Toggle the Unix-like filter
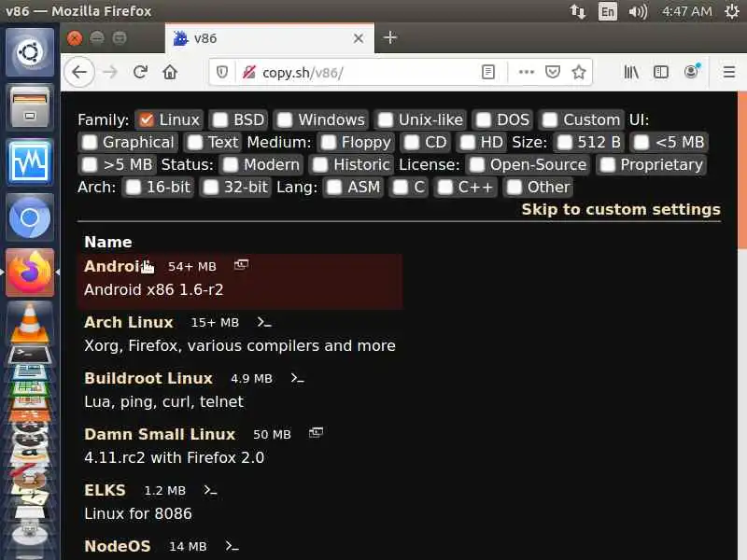Screen dimensions: 747x560 click(x=385, y=119)
